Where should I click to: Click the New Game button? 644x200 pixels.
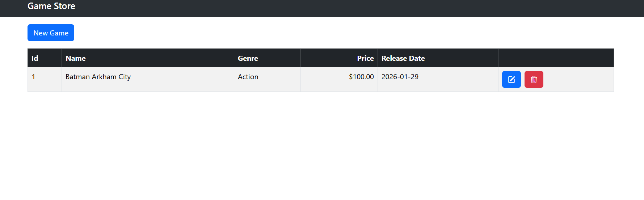click(x=51, y=33)
